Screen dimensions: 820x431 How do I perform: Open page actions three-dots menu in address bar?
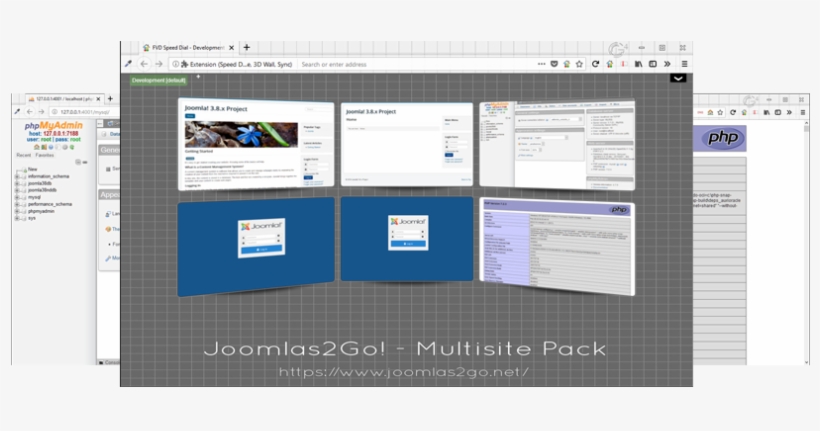click(x=541, y=64)
